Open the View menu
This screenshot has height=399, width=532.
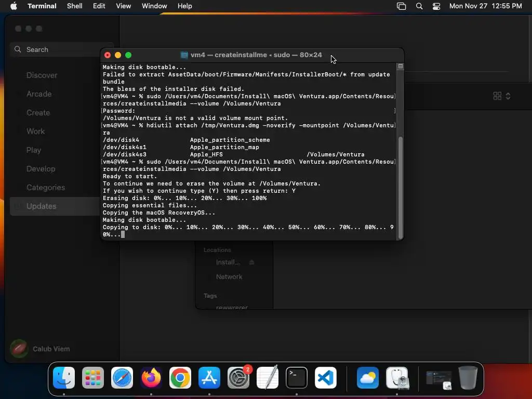(x=123, y=6)
